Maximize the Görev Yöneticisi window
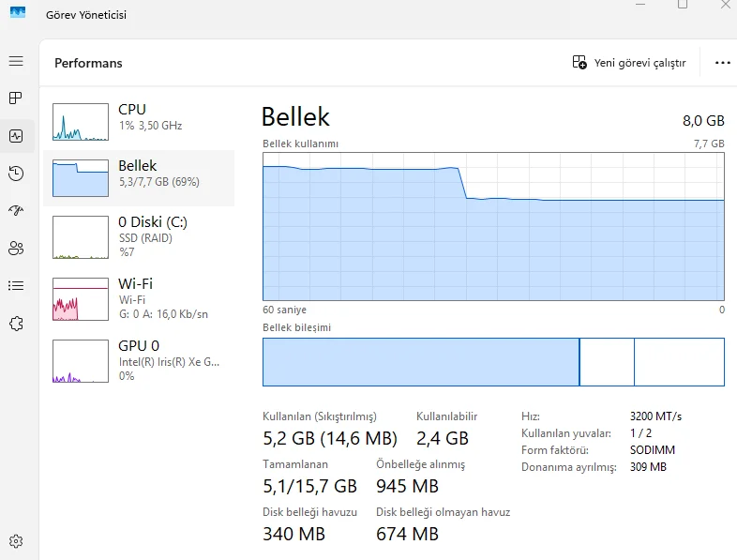 click(683, 5)
